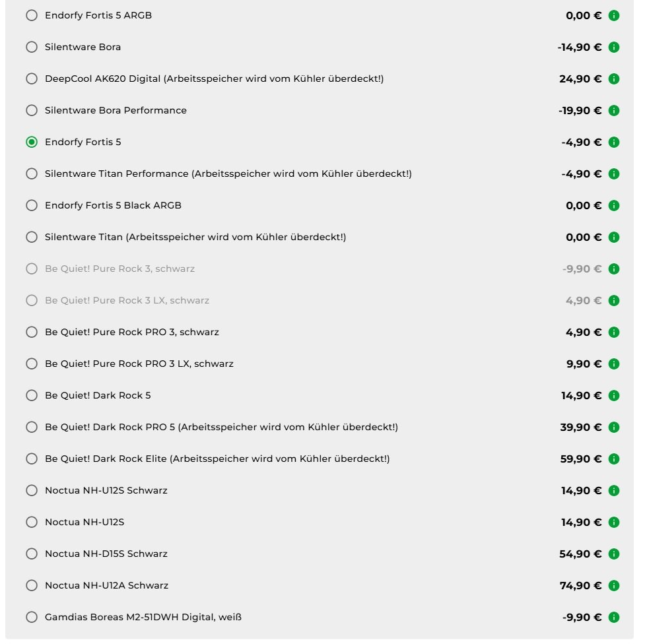Show info for Be Quiet! Pure Rock 3 LX
Viewport: 645px width, 644px height.
pos(614,300)
